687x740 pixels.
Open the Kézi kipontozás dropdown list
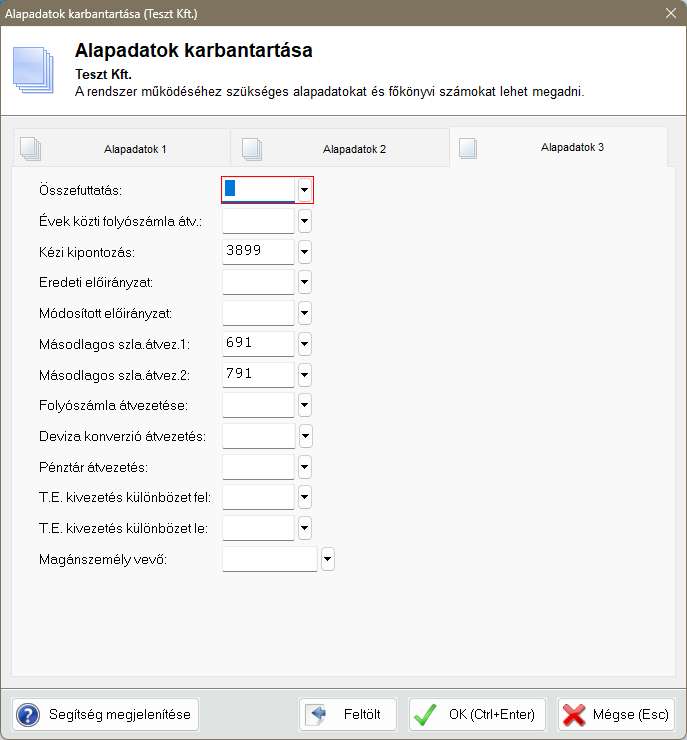[305, 251]
